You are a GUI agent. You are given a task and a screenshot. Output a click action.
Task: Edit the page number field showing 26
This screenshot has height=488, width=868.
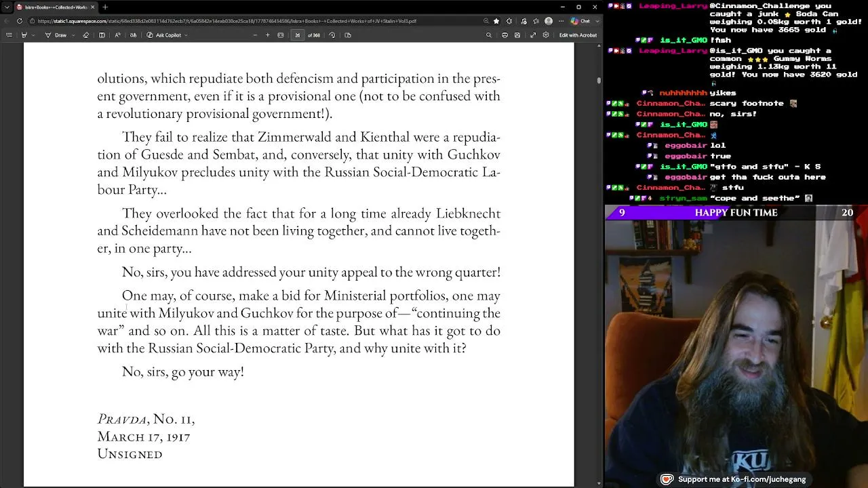coord(297,35)
